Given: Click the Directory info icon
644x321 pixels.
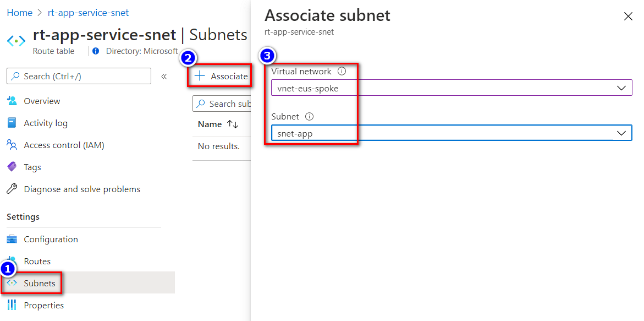Looking at the screenshot, I should tap(96, 51).
